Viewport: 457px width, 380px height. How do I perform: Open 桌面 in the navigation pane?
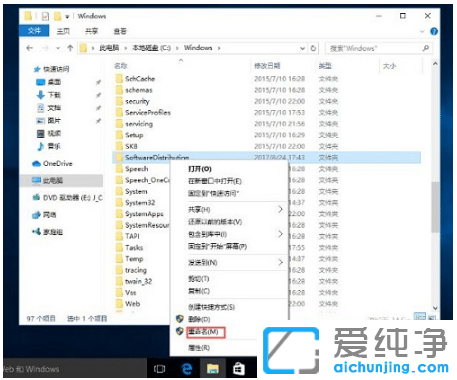coord(54,82)
